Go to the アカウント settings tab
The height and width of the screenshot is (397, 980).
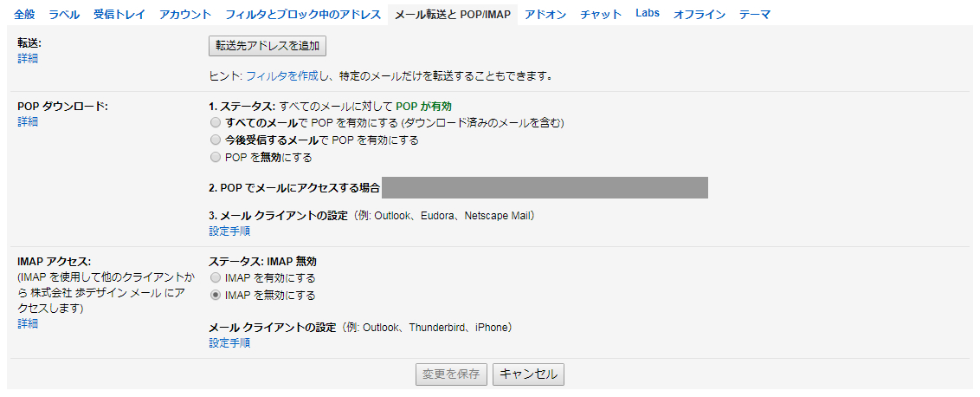(x=185, y=15)
